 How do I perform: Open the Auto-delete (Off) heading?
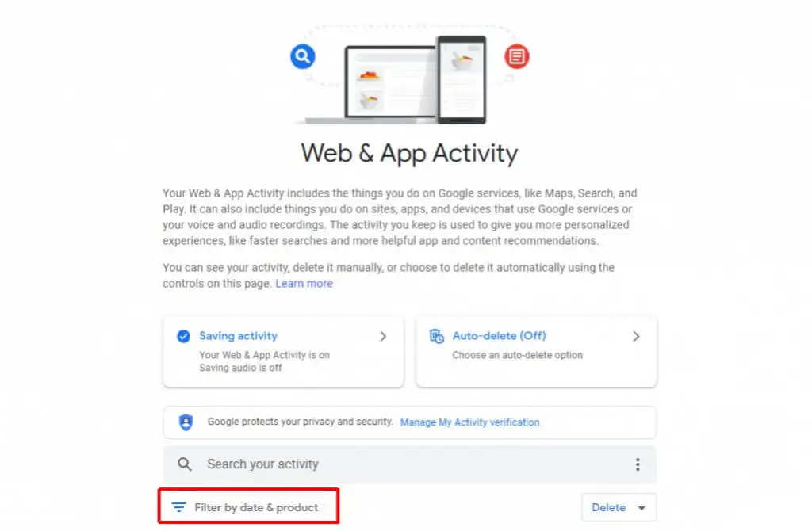[500, 336]
